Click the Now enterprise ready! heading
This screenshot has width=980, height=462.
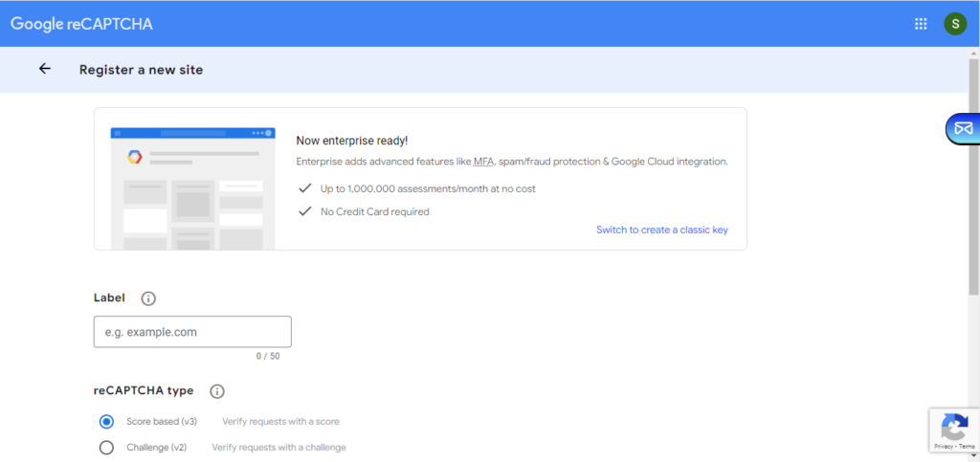pyautogui.click(x=352, y=141)
